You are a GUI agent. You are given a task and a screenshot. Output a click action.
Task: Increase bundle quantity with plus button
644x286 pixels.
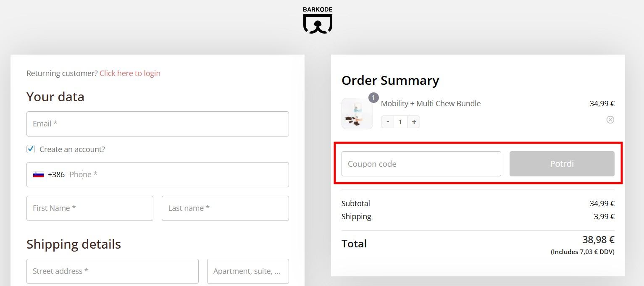pos(414,122)
